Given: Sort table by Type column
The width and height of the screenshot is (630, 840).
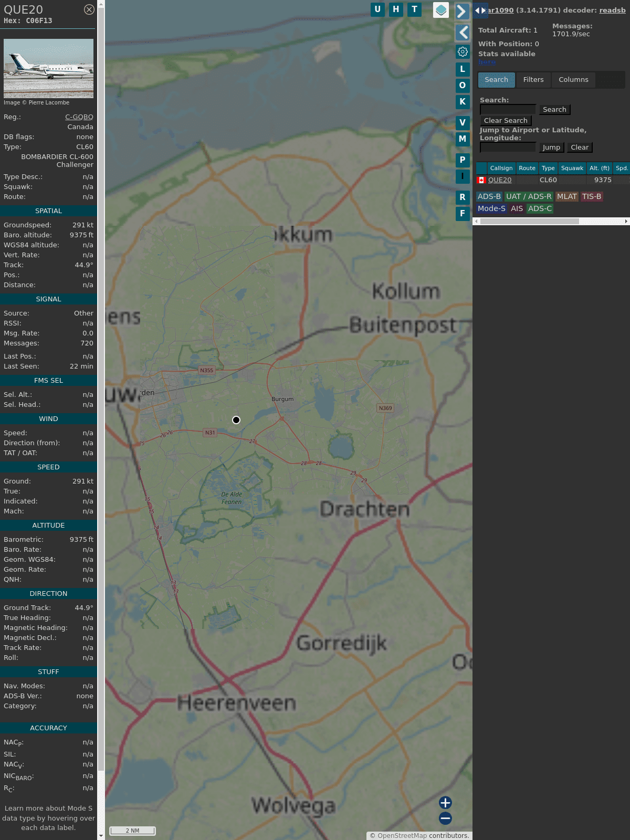Looking at the screenshot, I should pos(548,169).
